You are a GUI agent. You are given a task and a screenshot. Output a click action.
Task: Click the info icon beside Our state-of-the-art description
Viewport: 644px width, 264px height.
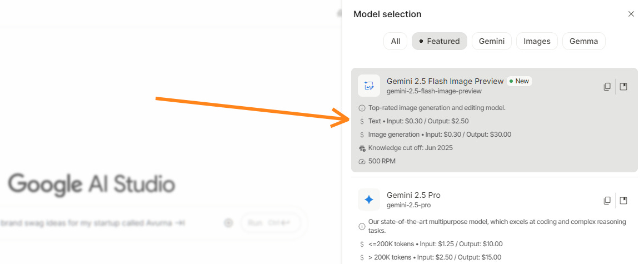pyautogui.click(x=362, y=226)
